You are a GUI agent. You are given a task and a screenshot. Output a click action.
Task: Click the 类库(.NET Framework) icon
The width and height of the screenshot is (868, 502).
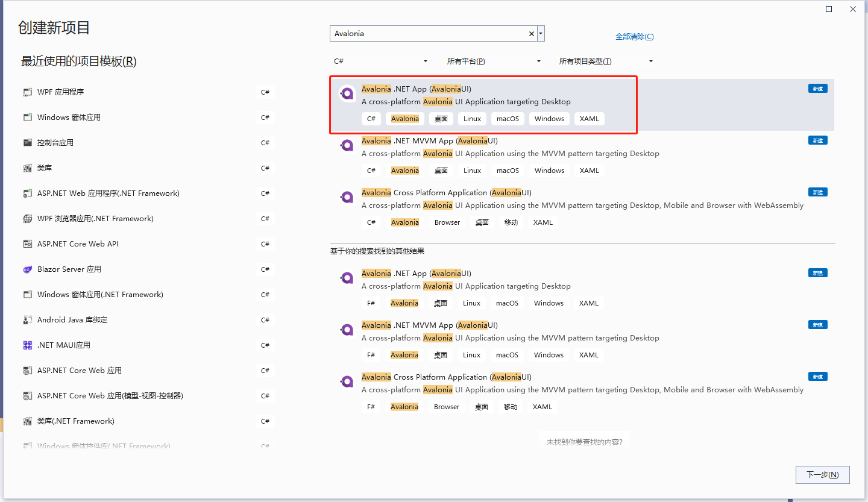coord(27,421)
